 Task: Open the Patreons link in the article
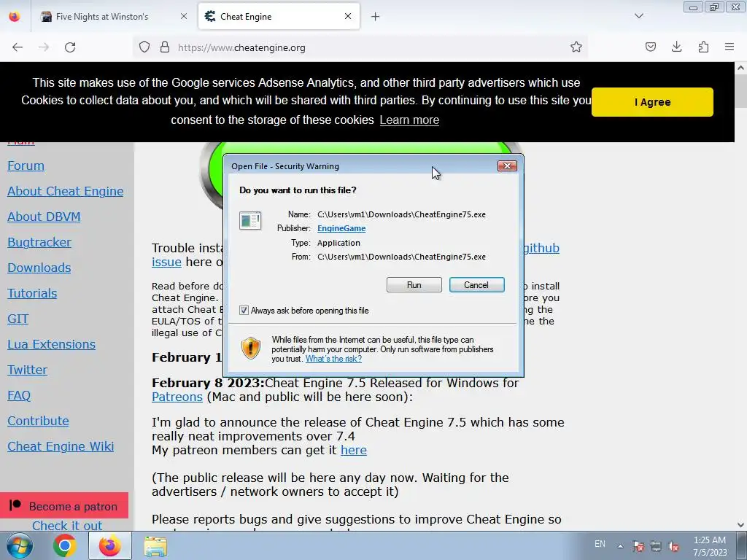177,397
